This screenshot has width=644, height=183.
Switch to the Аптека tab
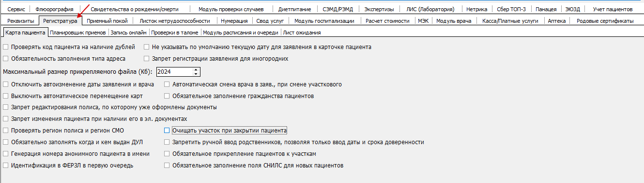click(556, 21)
